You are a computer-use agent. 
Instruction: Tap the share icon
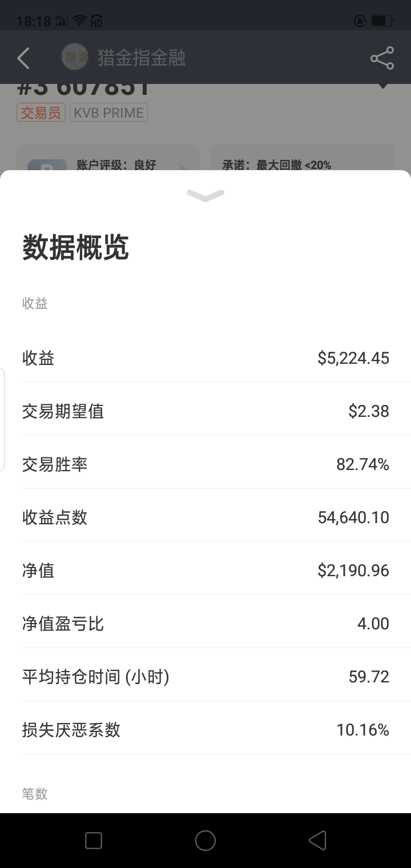[x=382, y=58]
